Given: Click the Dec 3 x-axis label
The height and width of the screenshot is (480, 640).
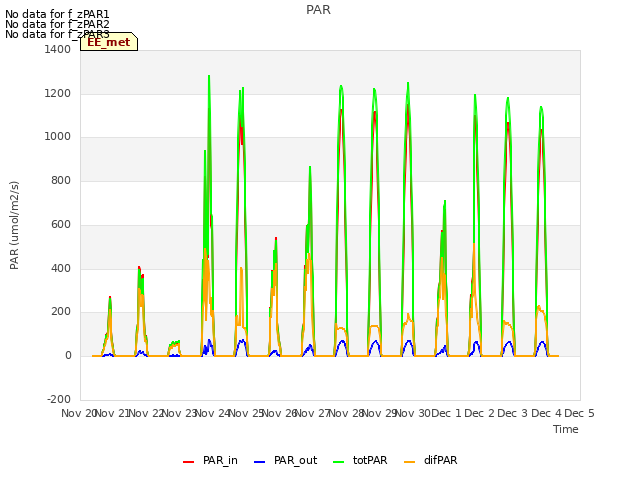Looking at the screenshot, I should tap(513, 413).
